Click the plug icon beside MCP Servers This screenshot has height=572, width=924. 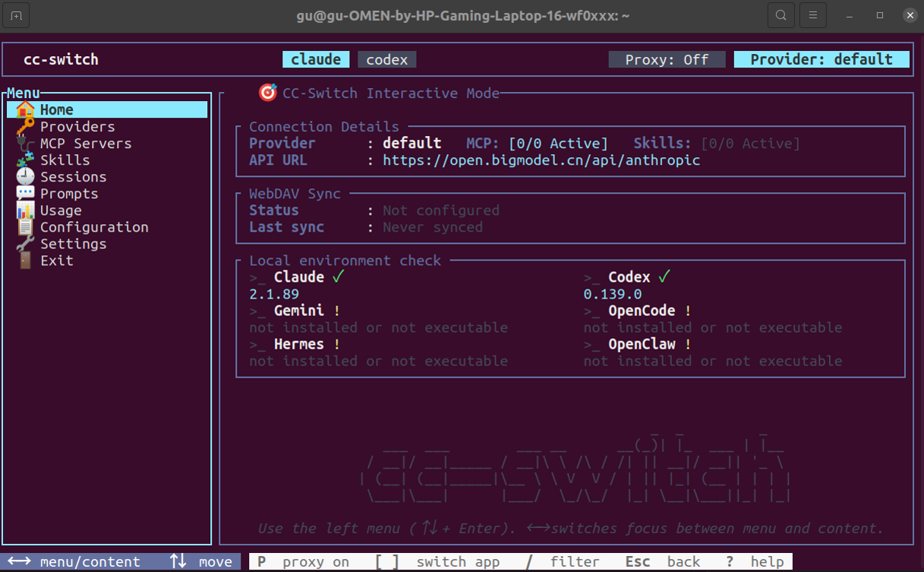click(26, 144)
